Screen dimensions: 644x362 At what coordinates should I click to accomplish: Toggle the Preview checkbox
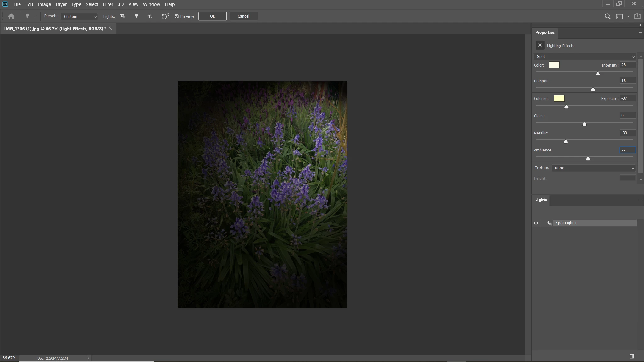click(177, 16)
